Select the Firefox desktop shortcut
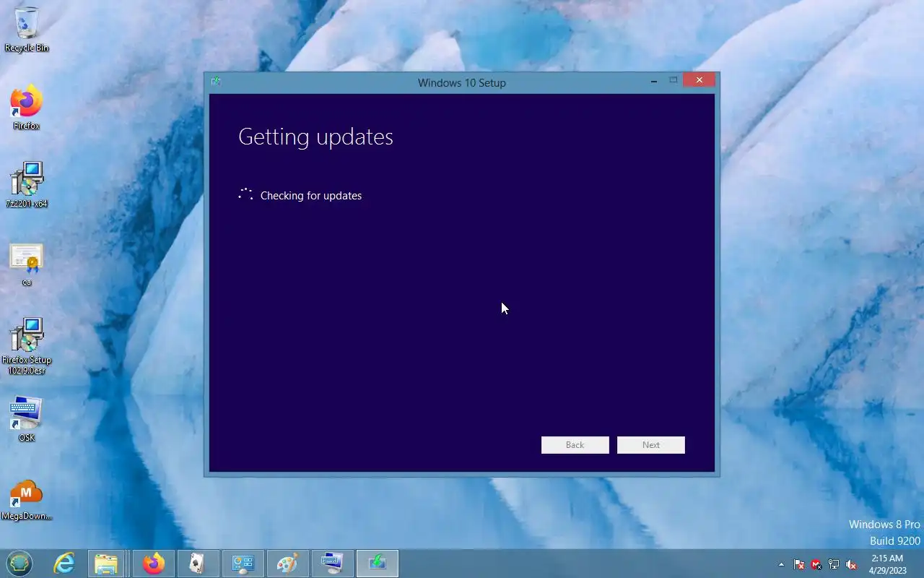924x578 pixels. (27, 108)
